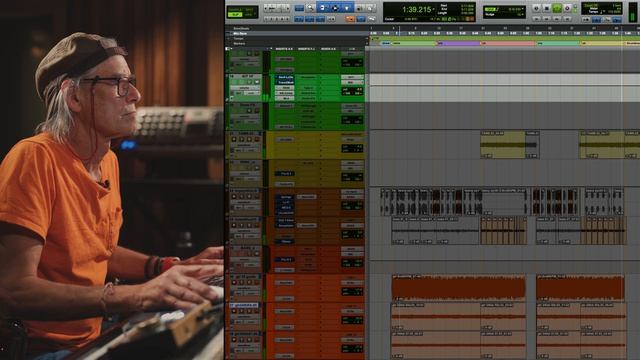This screenshot has width=640, height=360.
Task: Select the first dense orange waveform clip
Action: coord(458,287)
